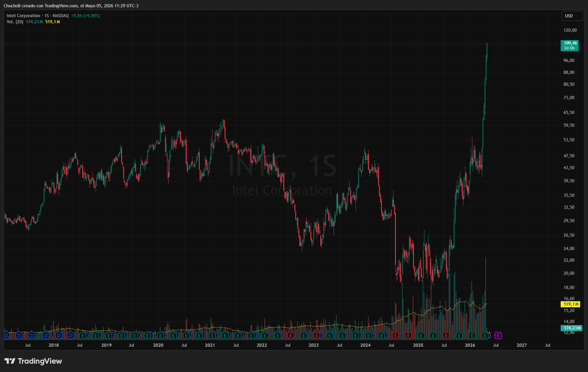The image size is (588, 372).
Task: Open the green earnings marker above the 2020 label
Action: tap(160, 336)
